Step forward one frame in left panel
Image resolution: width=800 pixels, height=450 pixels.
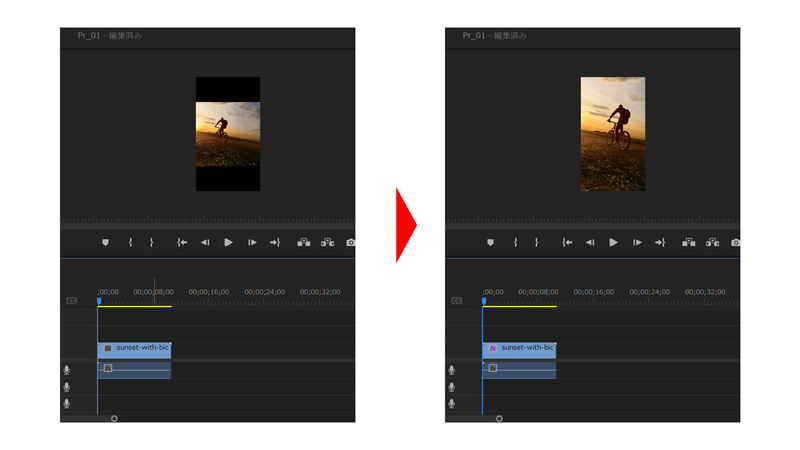pos(252,242)
